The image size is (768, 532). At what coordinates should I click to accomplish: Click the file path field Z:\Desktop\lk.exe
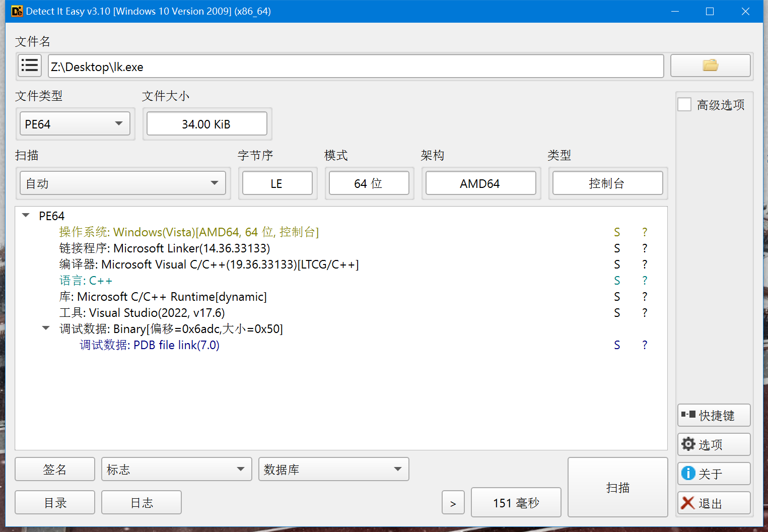coord(356,66)
